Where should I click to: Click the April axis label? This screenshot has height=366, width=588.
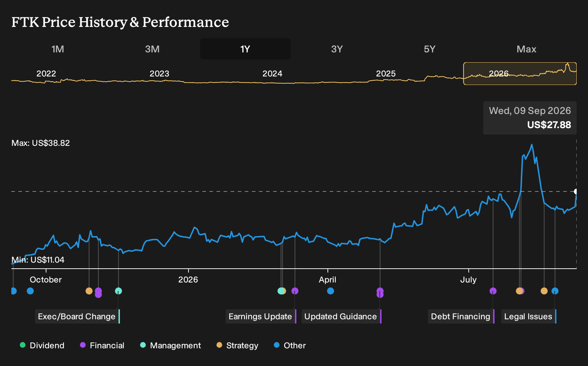[328, 280]
